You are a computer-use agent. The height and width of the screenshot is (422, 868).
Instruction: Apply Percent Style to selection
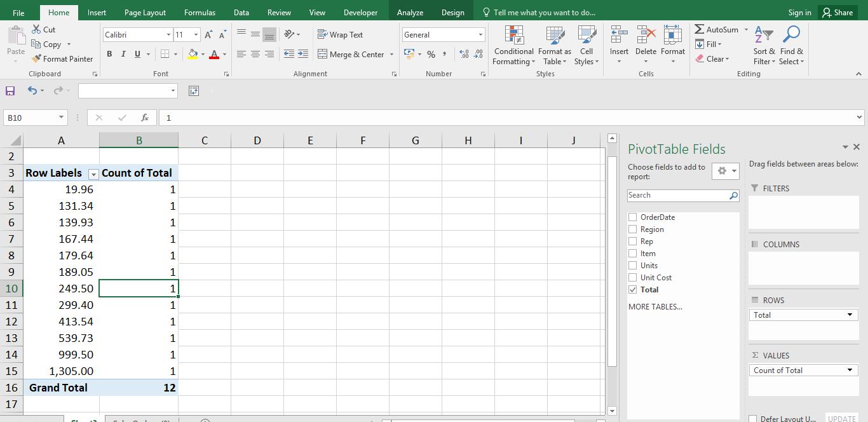(431, 55)
